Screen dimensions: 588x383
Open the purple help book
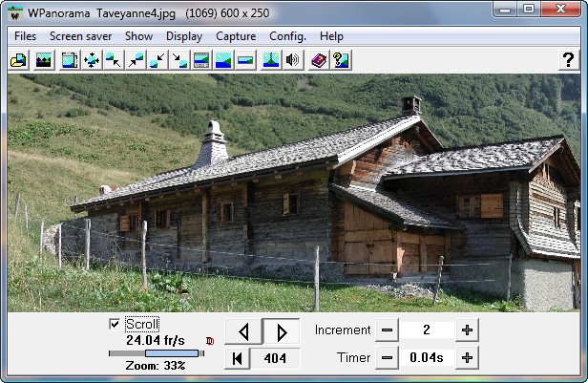319,60
